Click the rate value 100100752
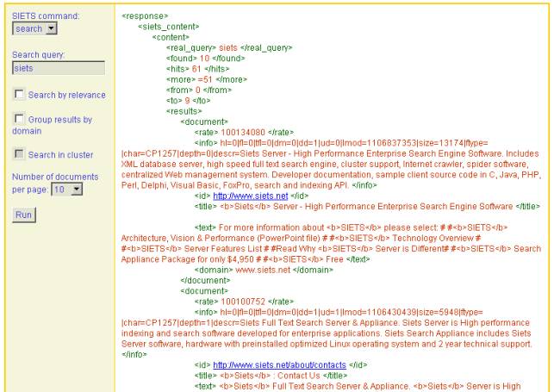The width and height of the screenshot is (554, 392). (243, 302)
